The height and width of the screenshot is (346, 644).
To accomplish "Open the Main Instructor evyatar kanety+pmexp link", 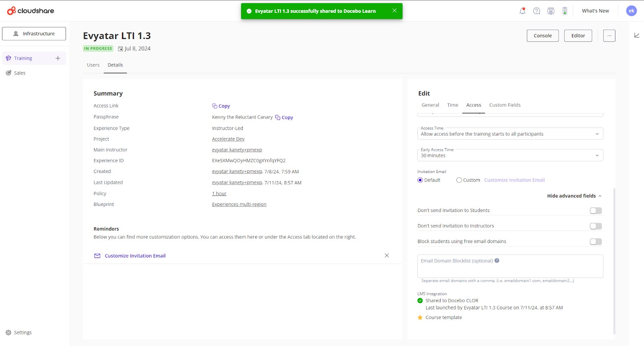I will (237, 150).
